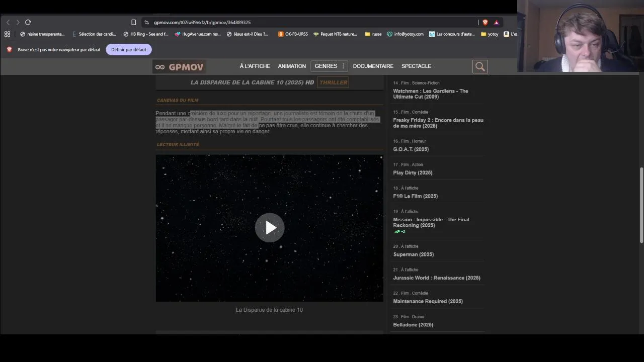Open 'Paquet NTB nature...' bookmark
Screen dimensions: 644x362
pos(335,34)
